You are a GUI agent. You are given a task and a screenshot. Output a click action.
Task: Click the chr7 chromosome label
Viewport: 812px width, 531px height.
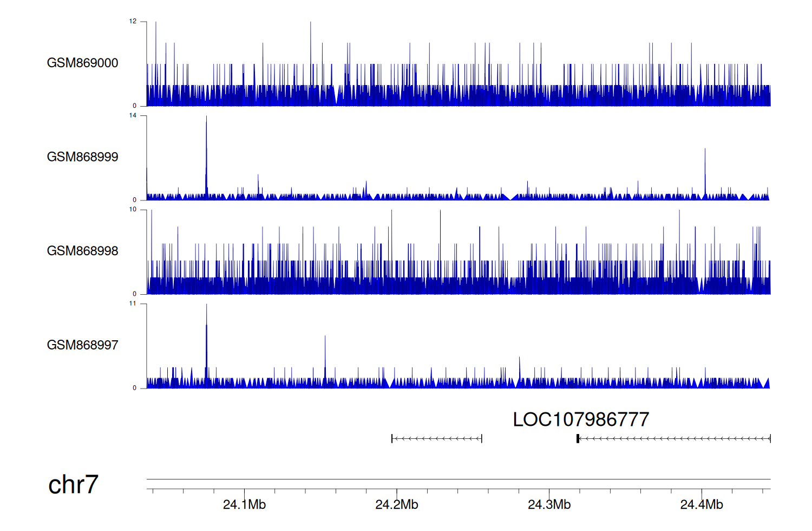point(73,484)
